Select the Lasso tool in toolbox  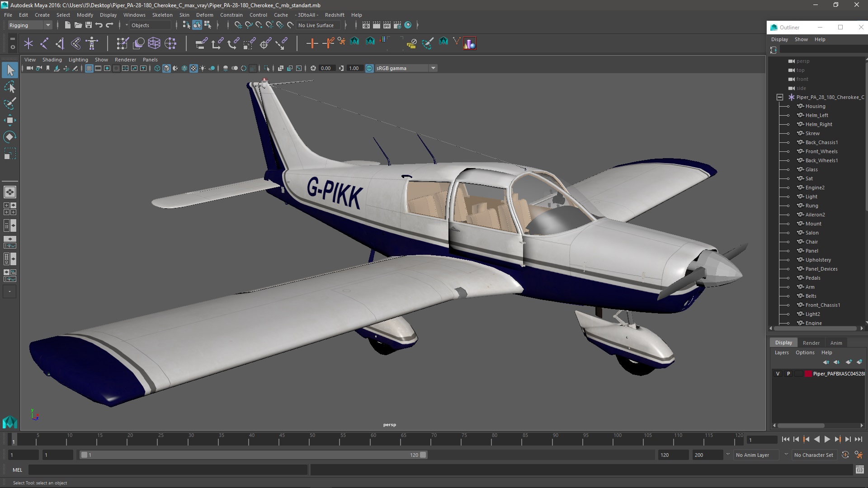[x=10, y=87]
